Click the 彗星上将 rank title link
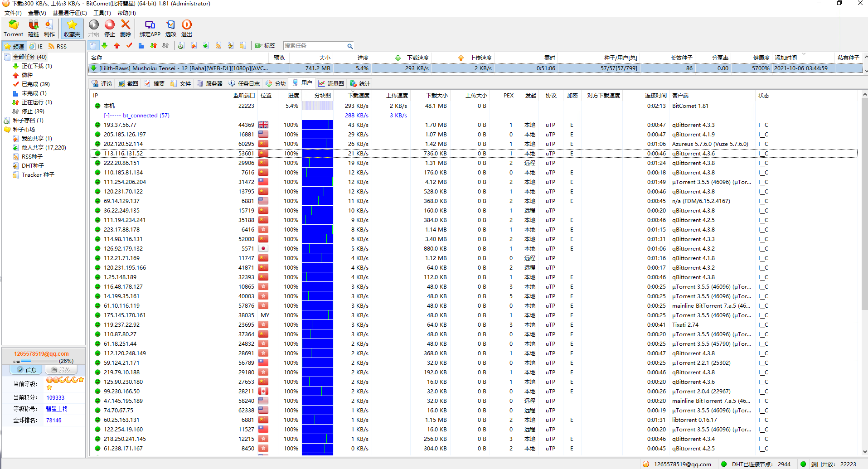 pyautogui.click(x=57, y=409)
